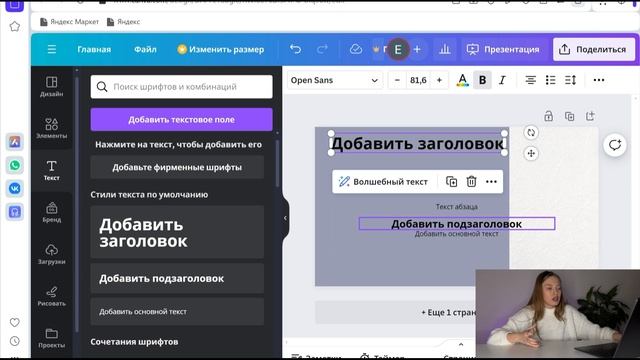Screen dimensions: 640x360
Task: Toggle italic formatting
Action: click(x=502, y=80)
